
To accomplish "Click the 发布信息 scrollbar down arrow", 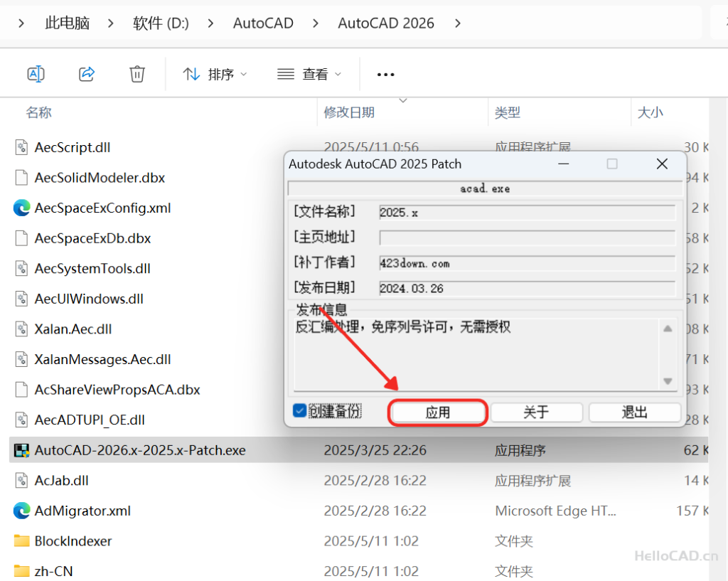I will click(668, 381).
